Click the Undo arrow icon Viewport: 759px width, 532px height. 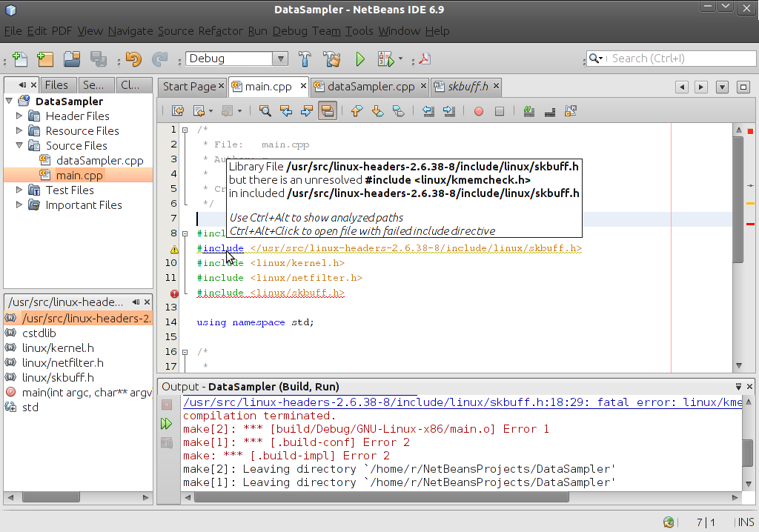(x=133, y=59)
